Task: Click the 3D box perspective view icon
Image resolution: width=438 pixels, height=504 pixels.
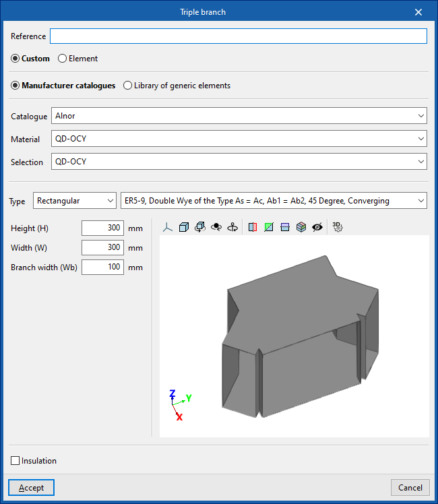Action: click(x=184, y=228)
